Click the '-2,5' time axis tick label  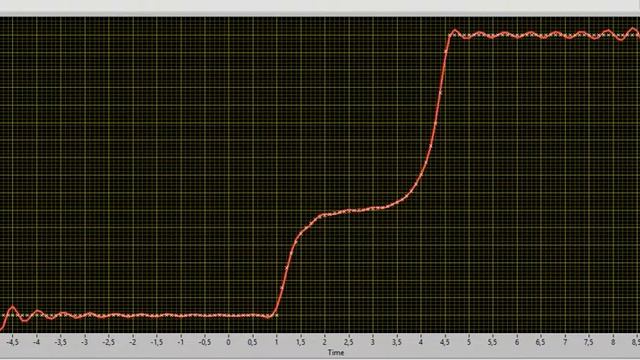(x=109, y=342)
